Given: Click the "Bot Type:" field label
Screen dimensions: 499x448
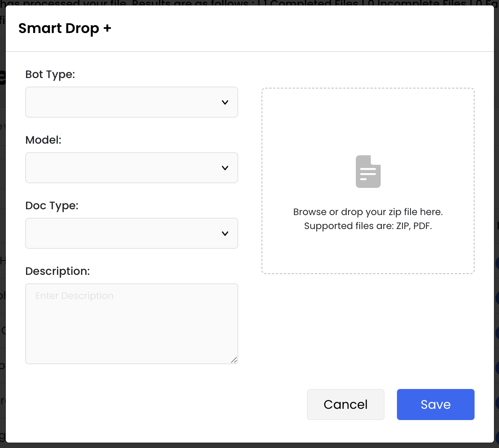Looking at the screenshot, I should pos(50,75).
